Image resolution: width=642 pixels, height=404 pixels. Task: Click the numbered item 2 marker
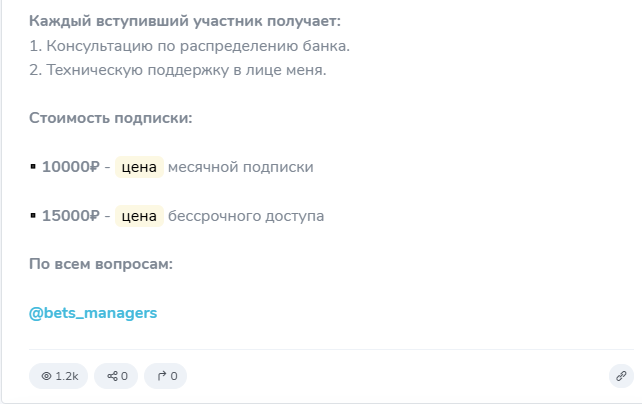tap(35, 70)
